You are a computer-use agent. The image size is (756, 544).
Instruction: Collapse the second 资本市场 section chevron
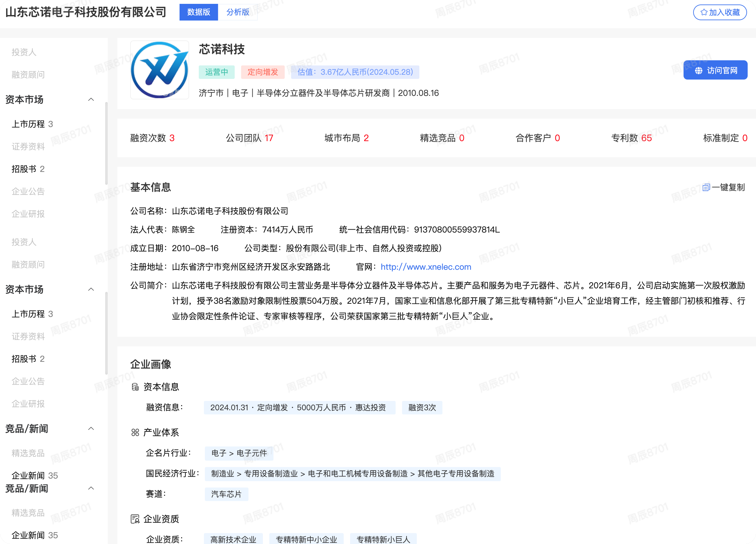point(91,289)
